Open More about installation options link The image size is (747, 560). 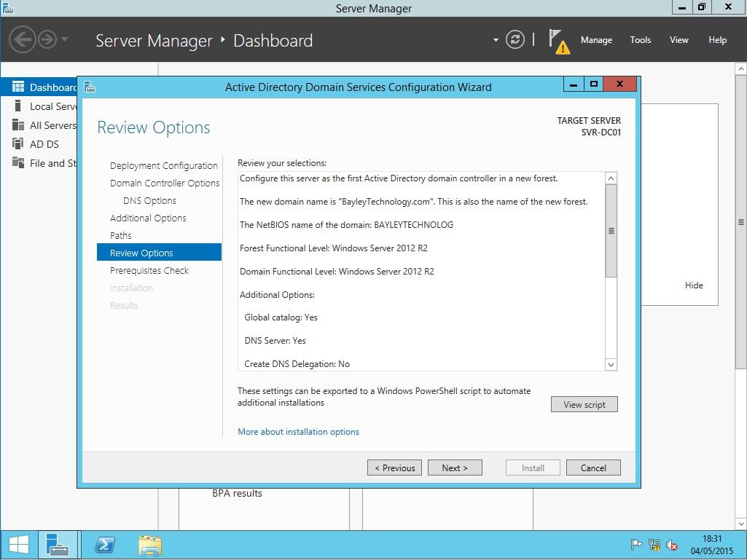(298, 432)
